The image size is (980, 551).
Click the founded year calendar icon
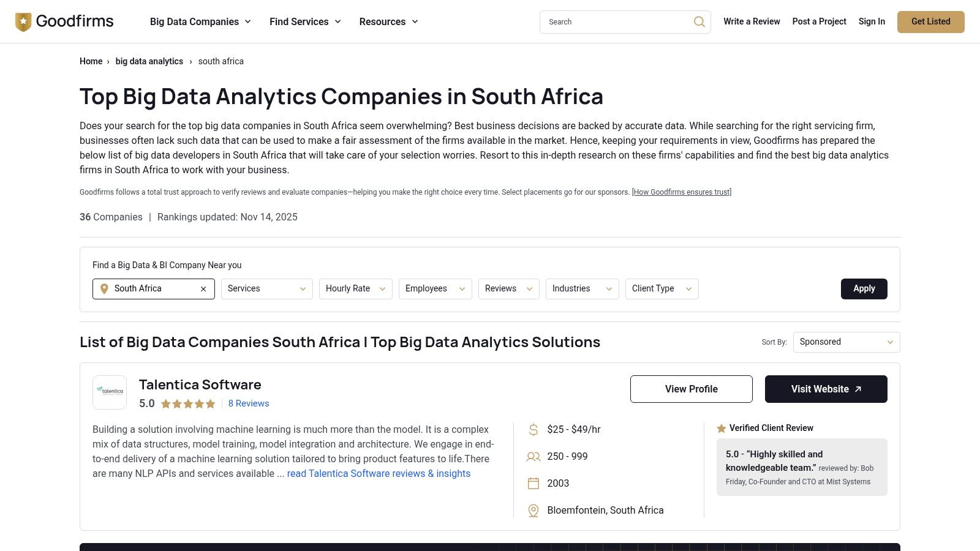click(x=533, y=484)
